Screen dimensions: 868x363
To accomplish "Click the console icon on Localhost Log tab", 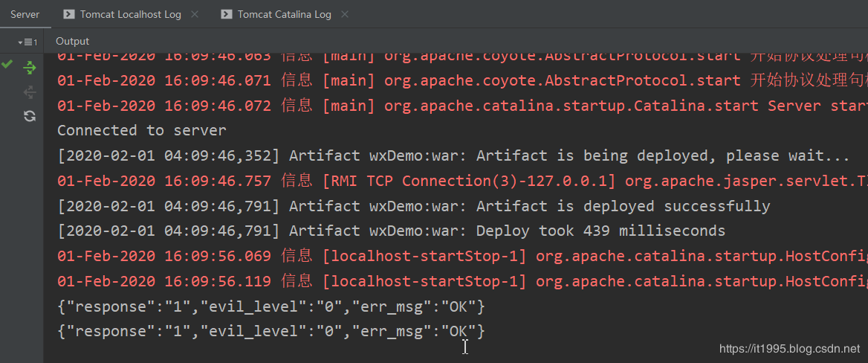I will tap(69, 14).
